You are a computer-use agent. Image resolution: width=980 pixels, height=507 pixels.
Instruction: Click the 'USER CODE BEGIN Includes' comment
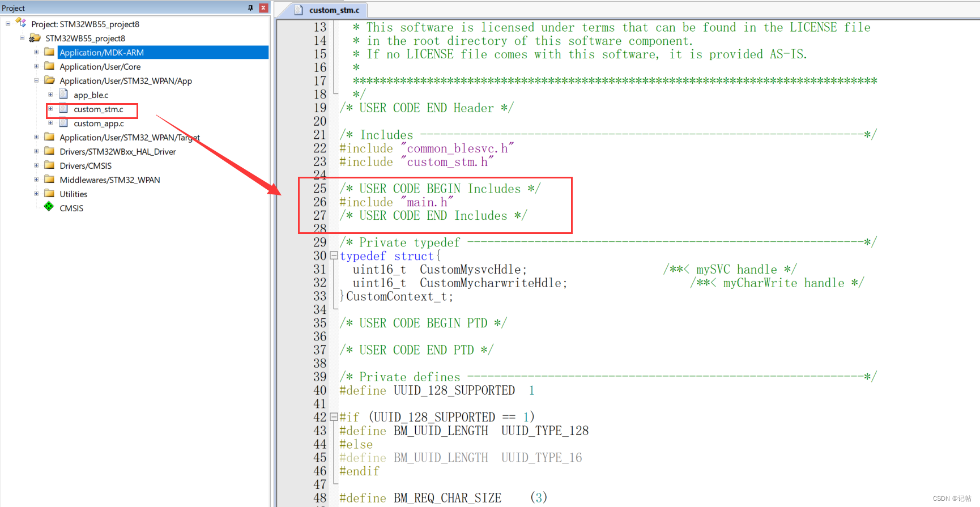click(x=440, y=189)
